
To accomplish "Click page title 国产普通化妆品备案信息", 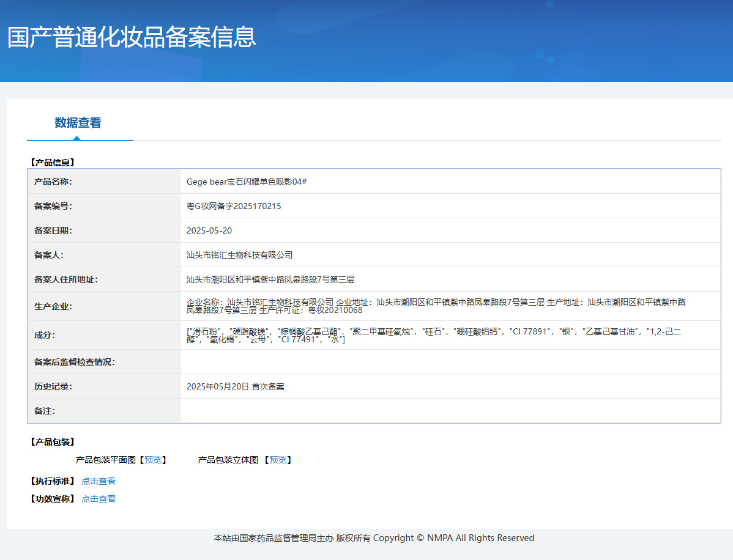I will tap(132, 37).
